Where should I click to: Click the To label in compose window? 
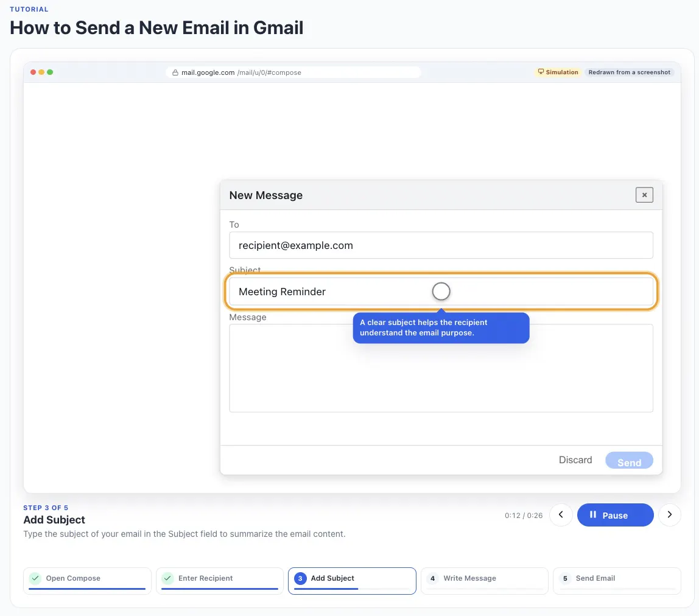point(234,225)
